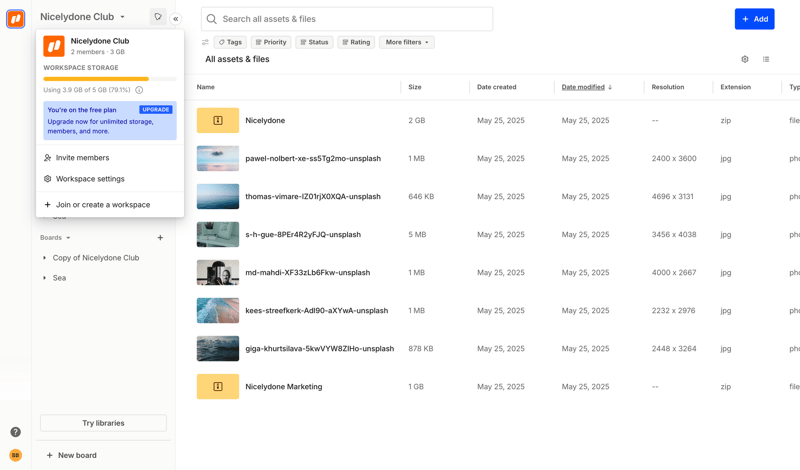Click the Nicelydone zip file icon
This screenshot has height=470, width=800.
click(218, 120)
